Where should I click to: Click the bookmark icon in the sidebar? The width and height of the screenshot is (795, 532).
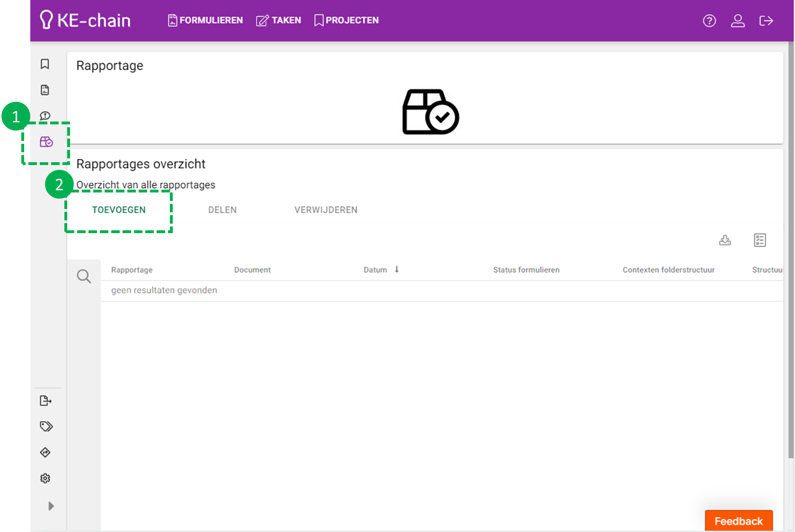click(x=45, y=64)
